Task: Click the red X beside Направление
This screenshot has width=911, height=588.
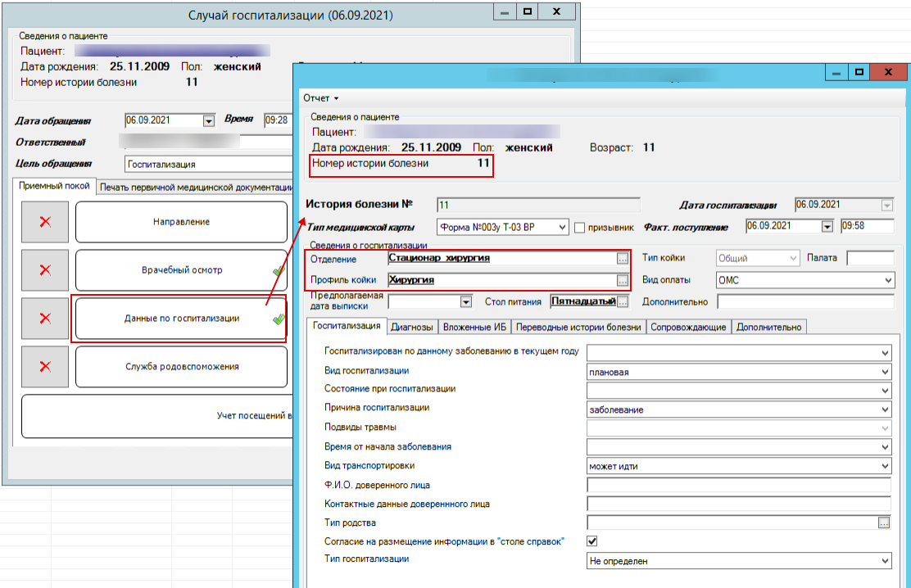Action: pyautogui.click(x=45, y=221)
